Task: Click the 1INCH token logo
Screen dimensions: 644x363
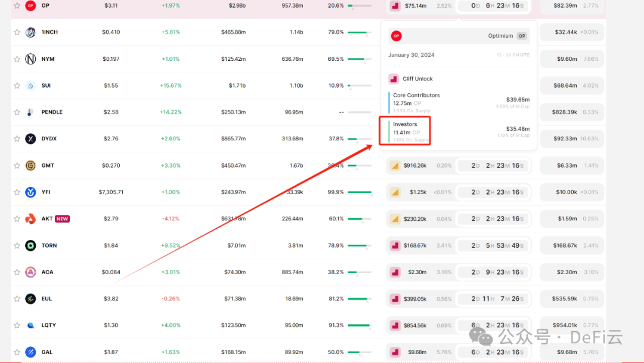Action: (x=30, y=32)
